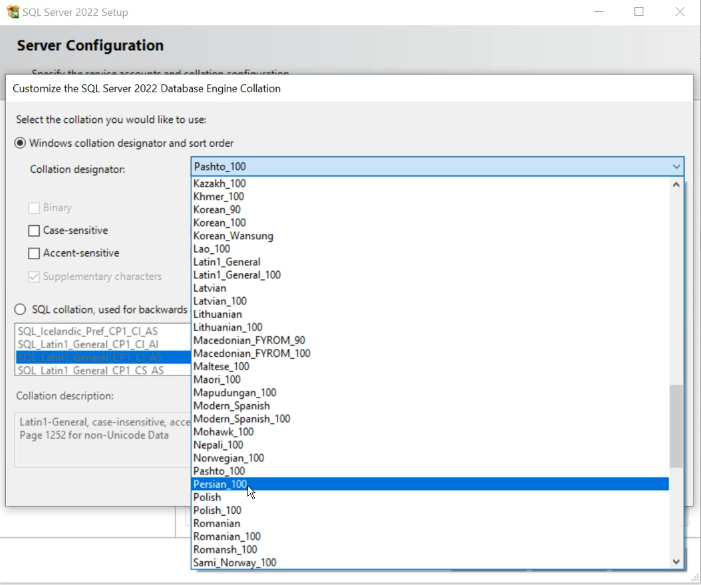Choose Khmer_100 from the list
The image size is (701, 585).
pos(430,196)
